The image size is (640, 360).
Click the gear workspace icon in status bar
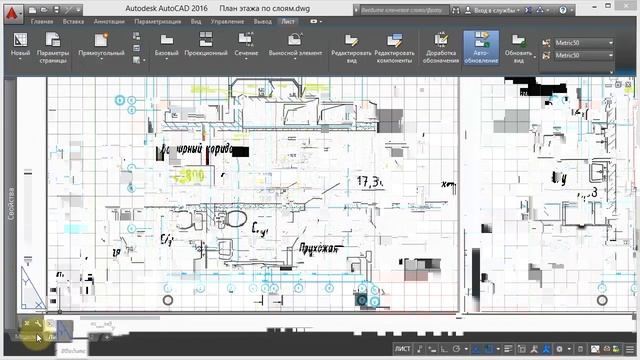coord(559,349)
